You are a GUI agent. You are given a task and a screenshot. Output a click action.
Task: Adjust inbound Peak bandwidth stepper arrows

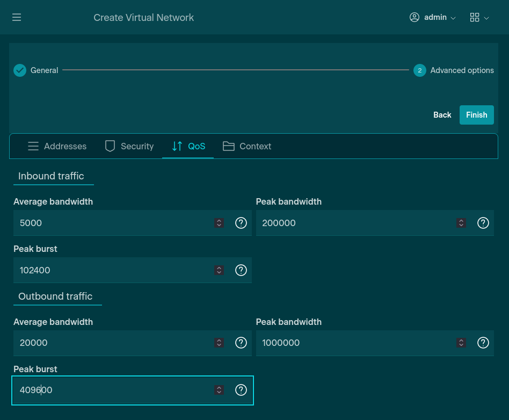click(461, 223)
